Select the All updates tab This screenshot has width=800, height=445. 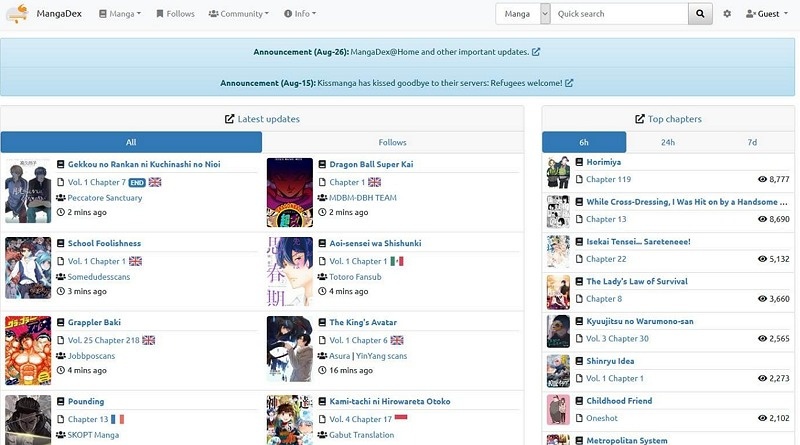pos(131,142)
